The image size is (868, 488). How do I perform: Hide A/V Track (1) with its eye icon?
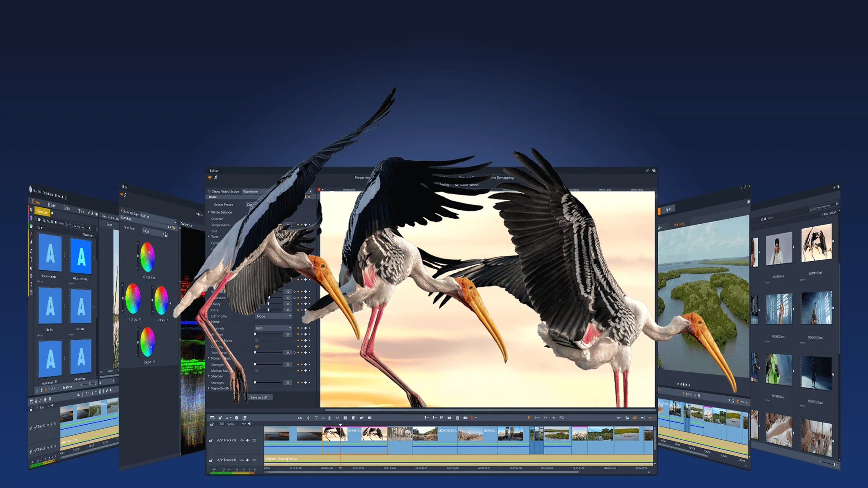pyautogui.click(x=242, y=440)
